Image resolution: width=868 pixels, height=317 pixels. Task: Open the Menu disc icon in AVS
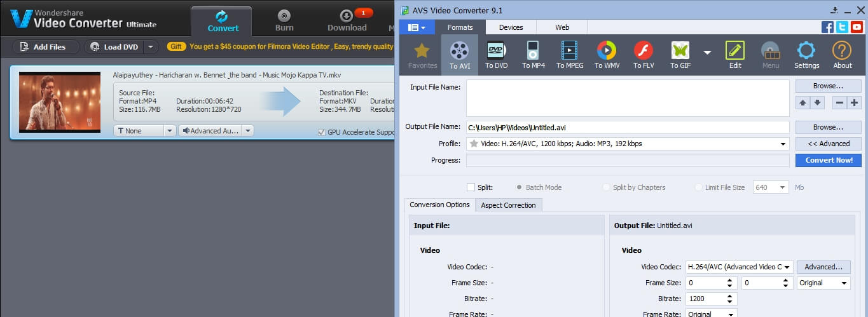pyautogui.click(x=771, y=55)
